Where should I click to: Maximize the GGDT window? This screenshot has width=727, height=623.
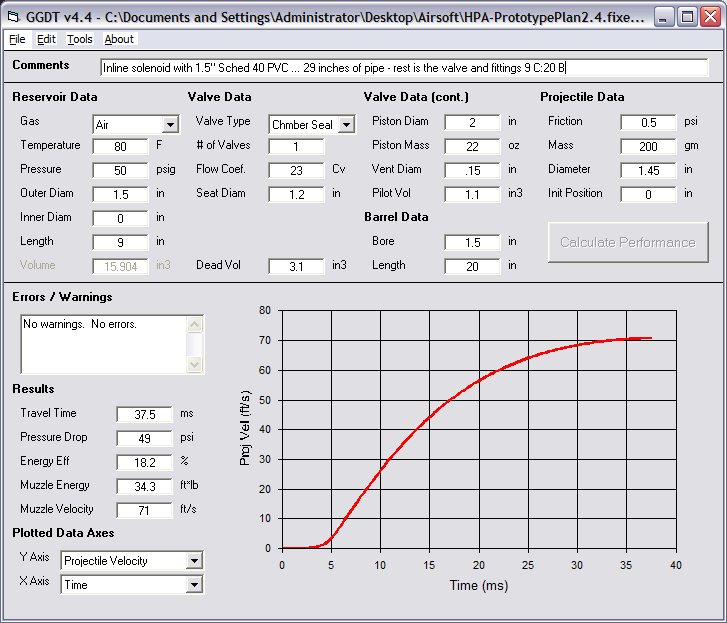click(x=687, y=16)
